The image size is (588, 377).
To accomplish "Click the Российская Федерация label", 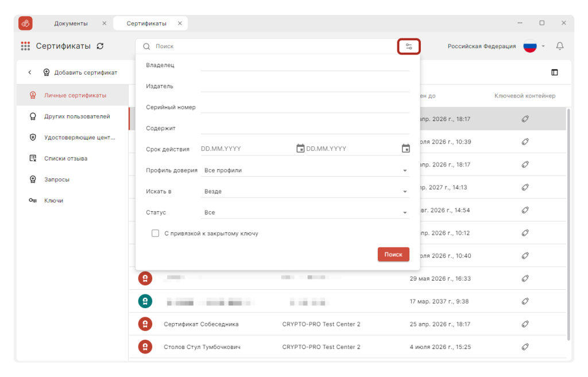I will (x=482, y=46).
